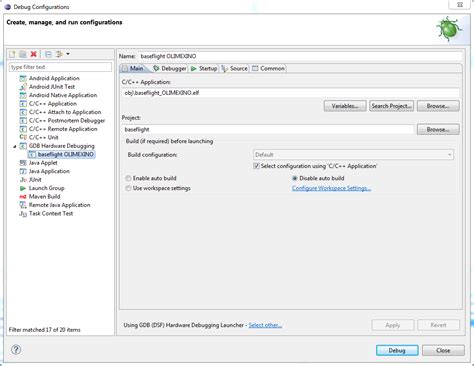Click the Java Applet icon
The width and height of the screenshot is (474, 366).
(x=23, y=163)
